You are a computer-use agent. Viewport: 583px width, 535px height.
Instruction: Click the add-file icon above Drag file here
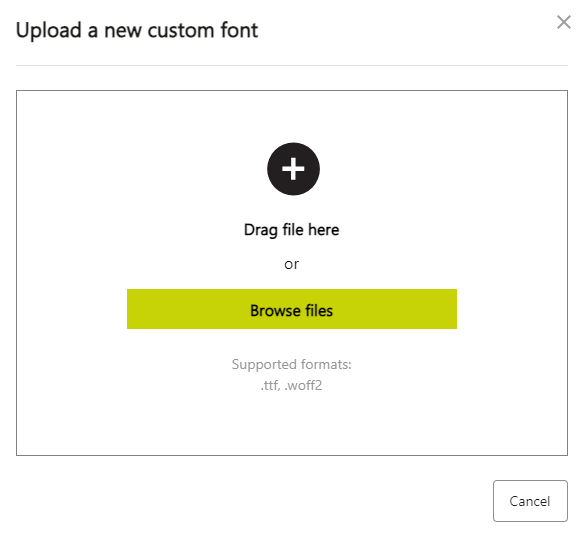(293, 169)
